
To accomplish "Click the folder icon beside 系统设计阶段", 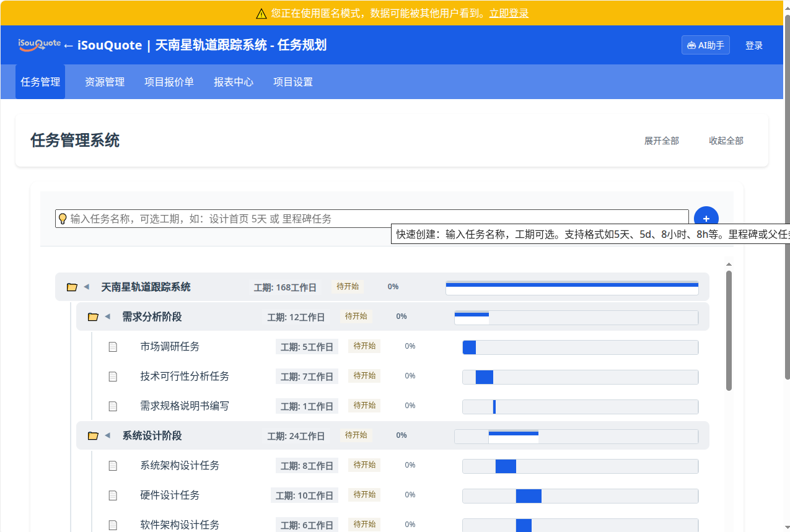I will 93,436.
